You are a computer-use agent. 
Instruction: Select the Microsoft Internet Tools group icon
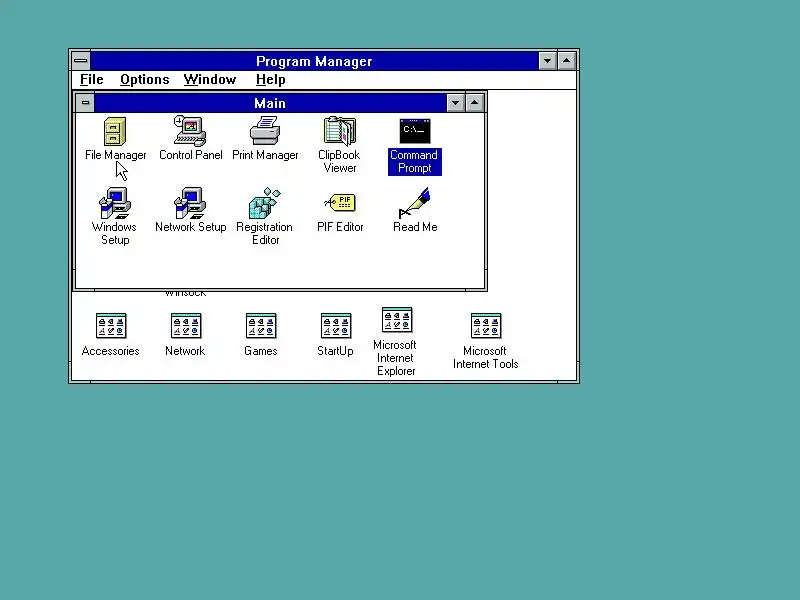486,326
